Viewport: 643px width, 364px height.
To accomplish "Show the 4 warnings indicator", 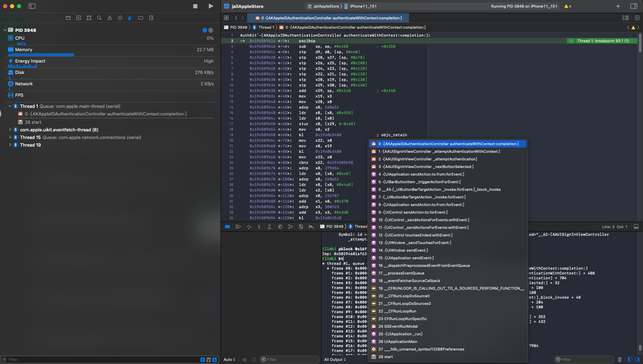I will point(568,6).
